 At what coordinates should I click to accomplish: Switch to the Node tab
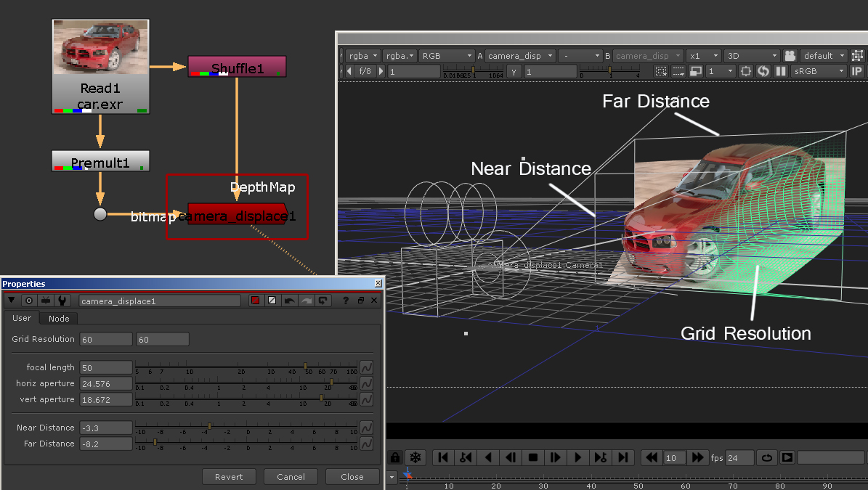click(59, 318)
